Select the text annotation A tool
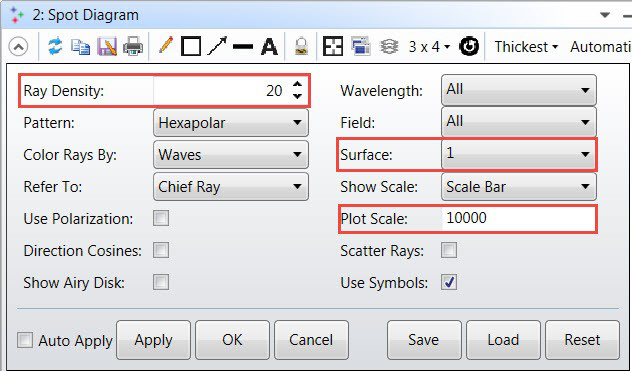632x371 pixels. coord(269,46)
